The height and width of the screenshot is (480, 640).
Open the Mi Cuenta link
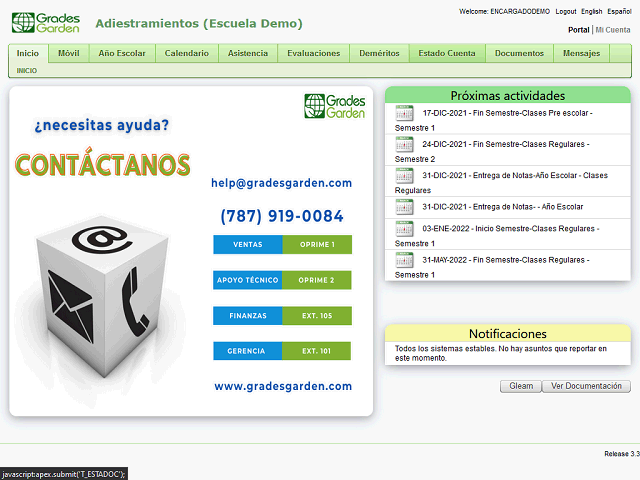tap(613, 30)
